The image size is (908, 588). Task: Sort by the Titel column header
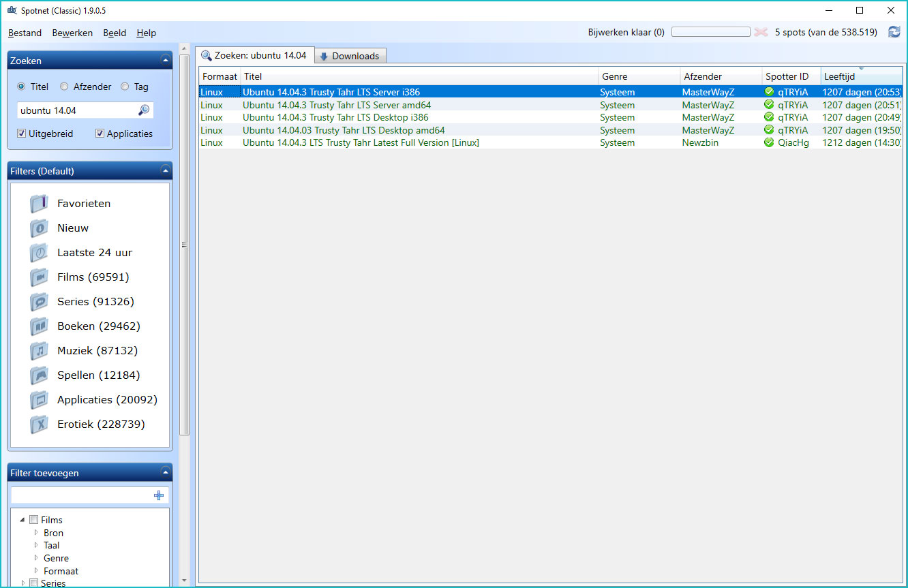tap(420, 76)
